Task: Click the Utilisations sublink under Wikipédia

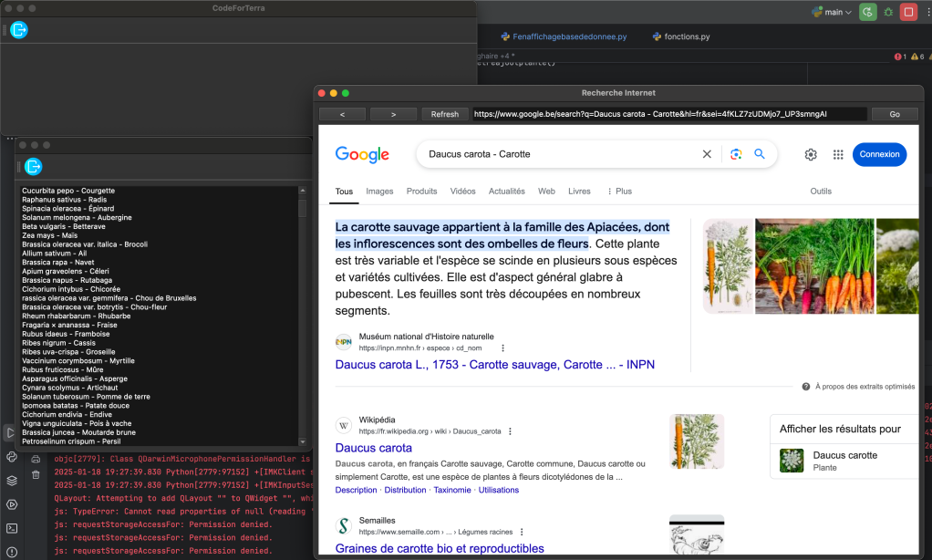Action: [499, 490]
